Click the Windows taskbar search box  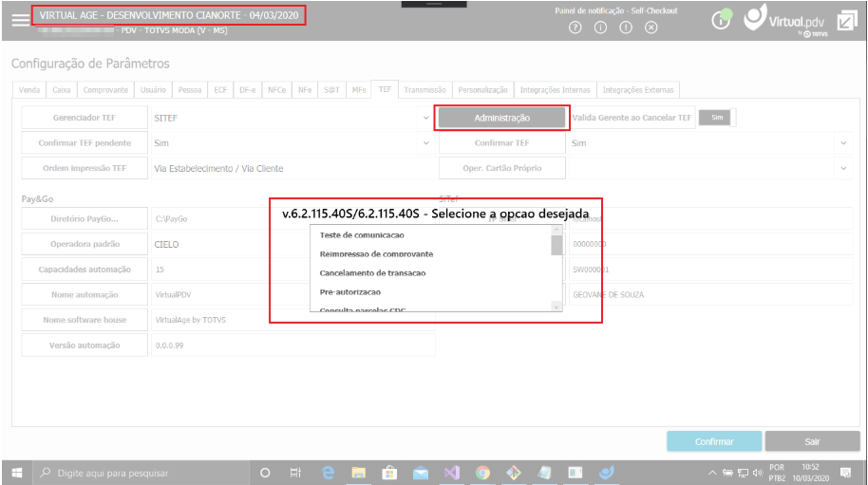point(142,473)
